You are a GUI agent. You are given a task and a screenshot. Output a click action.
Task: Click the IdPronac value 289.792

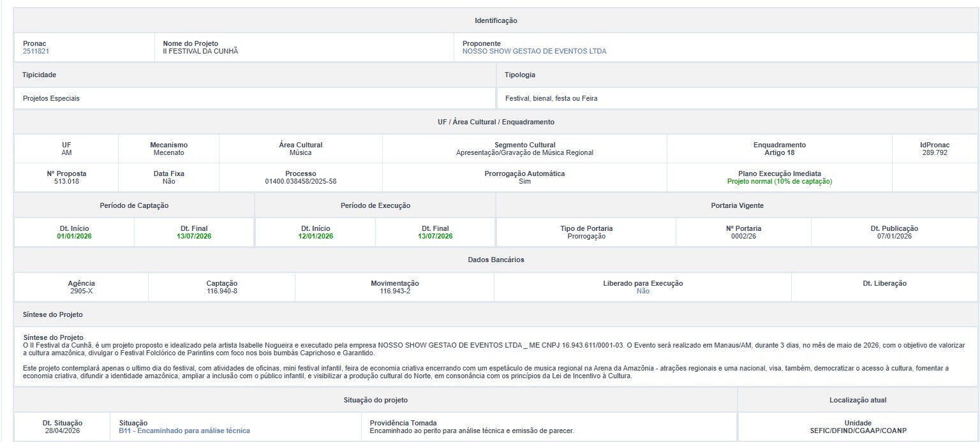pyautogui.click(x=934, y=153)
